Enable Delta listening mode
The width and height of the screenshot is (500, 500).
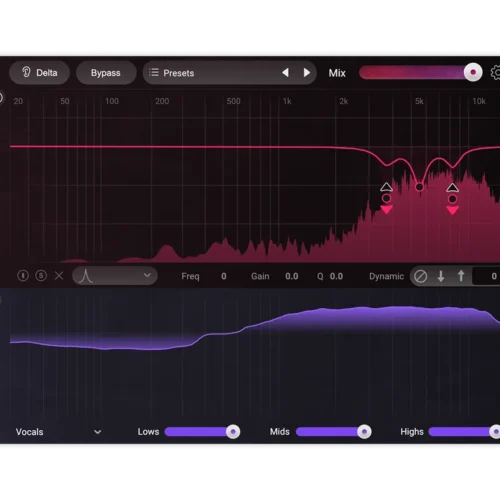tap(39, 73)
